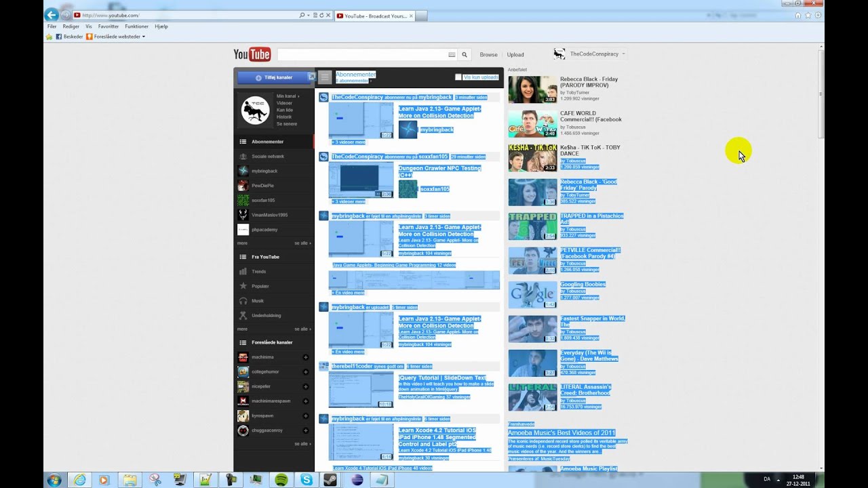Expand 'se alle' under subscriptions list

(302, 243)
